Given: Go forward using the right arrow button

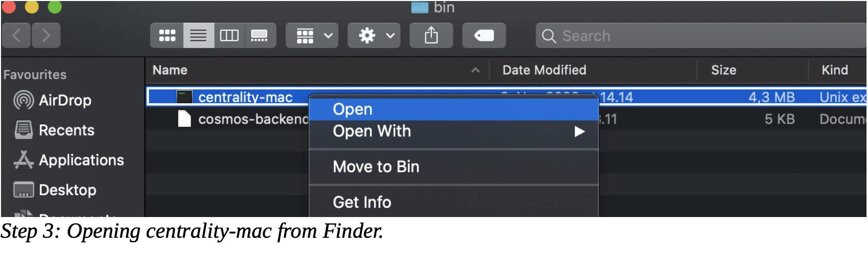Looking at the screenshot, I should click(x=46, y=35).
